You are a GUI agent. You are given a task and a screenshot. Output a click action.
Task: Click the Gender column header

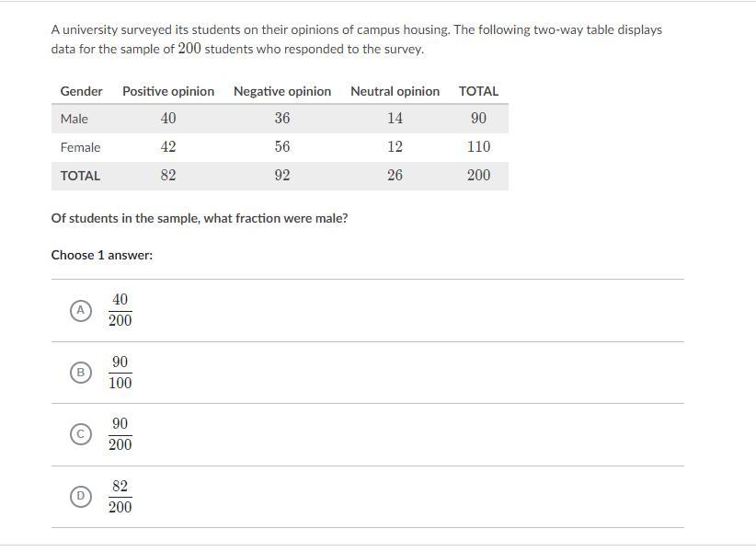[81, 91]
